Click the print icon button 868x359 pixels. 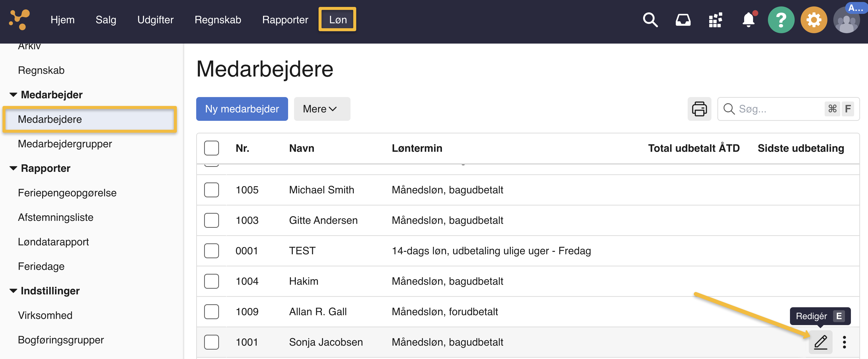pyautogui.click(x=699, y=109)
